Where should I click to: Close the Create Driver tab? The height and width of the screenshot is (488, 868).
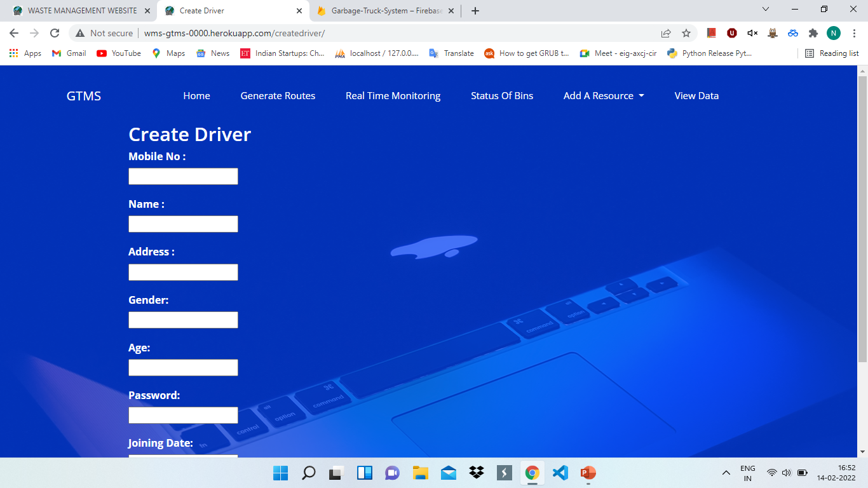point(299,11)
